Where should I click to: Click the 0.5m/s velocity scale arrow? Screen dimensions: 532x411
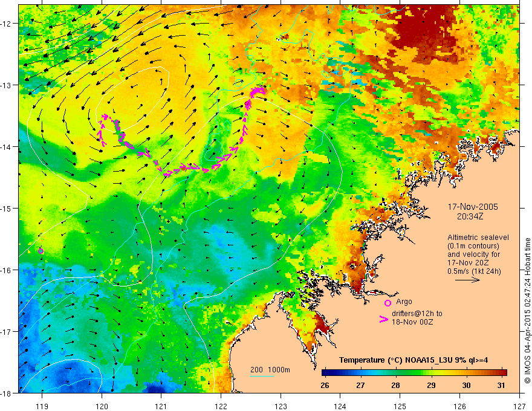click(467, 280)
